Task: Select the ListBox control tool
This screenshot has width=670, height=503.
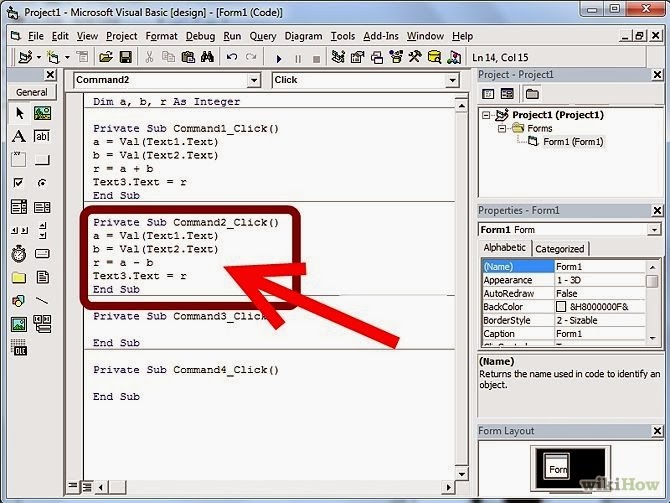Action: click(42, 207)
